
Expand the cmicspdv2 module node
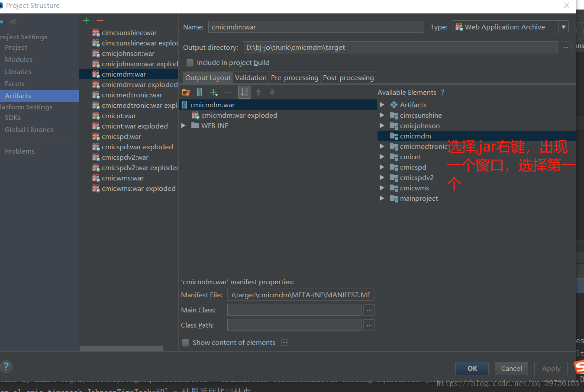[382, 177]
